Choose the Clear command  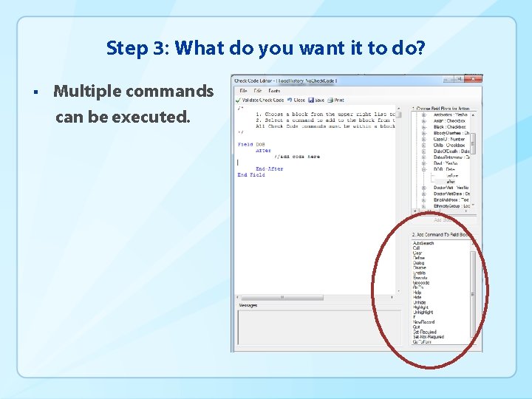[x=417, y=253]
